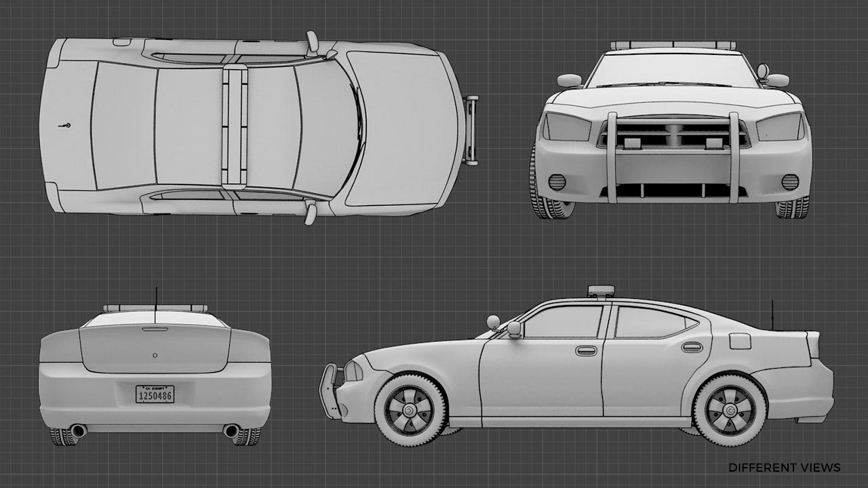Viewport: 868px width, 488px height.
Task: Select the rear view of the car
Action: (156, 373)
